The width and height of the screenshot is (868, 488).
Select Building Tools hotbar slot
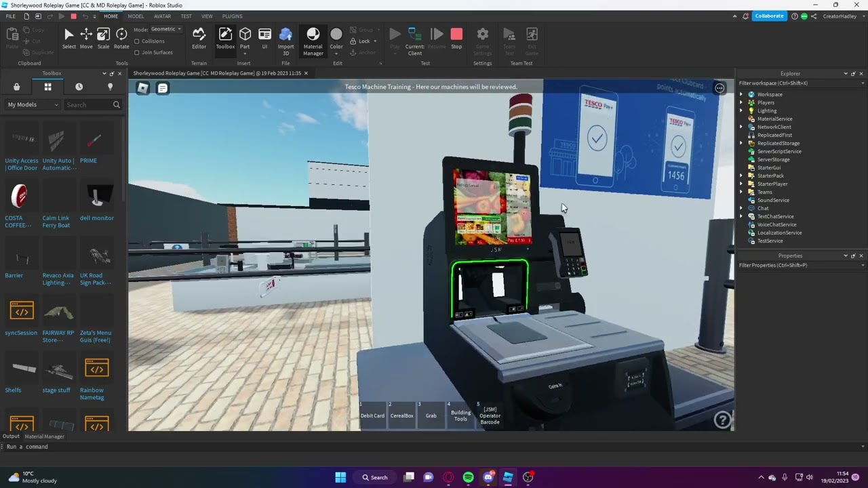(460, 415)
